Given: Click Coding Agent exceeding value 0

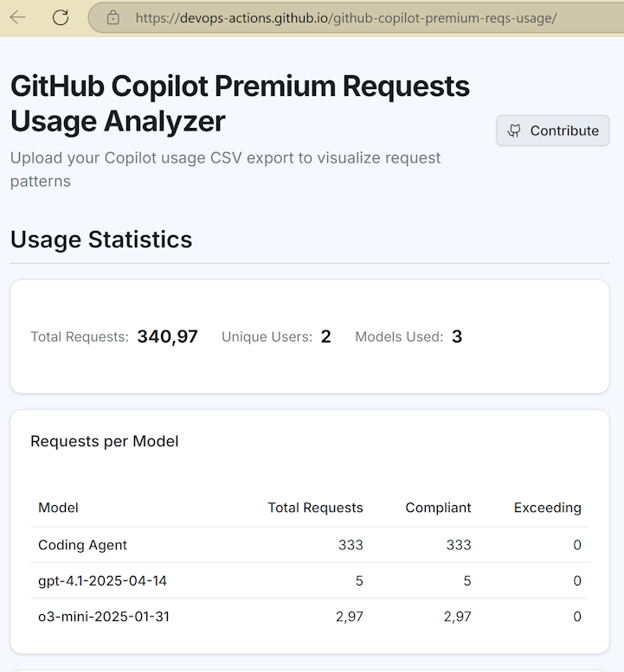Looking at the screenshot, I should pos(576,545).
